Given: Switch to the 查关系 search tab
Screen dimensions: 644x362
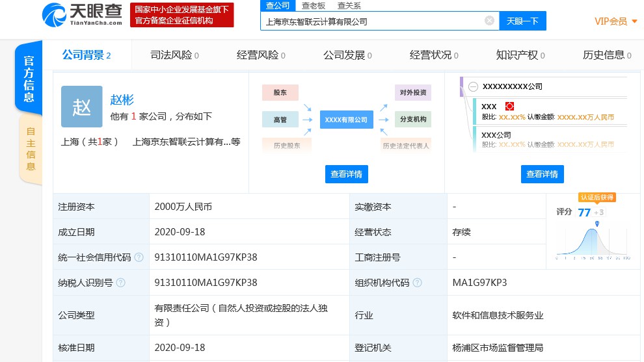Looking at the screenshot, I should point(349,6).
